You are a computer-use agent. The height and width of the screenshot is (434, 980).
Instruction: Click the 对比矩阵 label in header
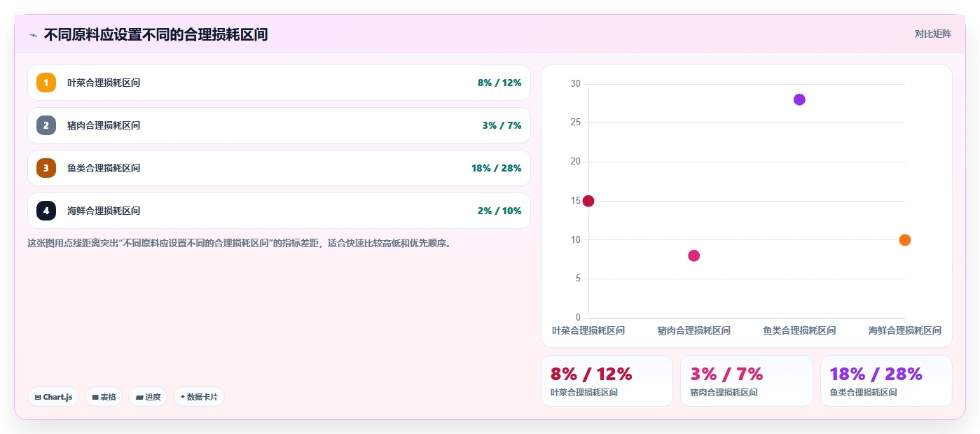(933, 34)
